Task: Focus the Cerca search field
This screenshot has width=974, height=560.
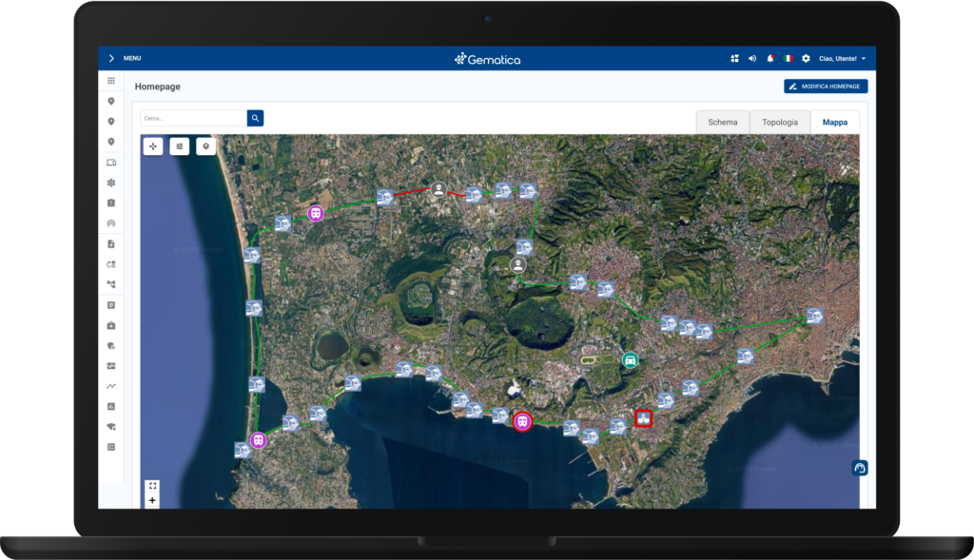Action: click(194, 118)
